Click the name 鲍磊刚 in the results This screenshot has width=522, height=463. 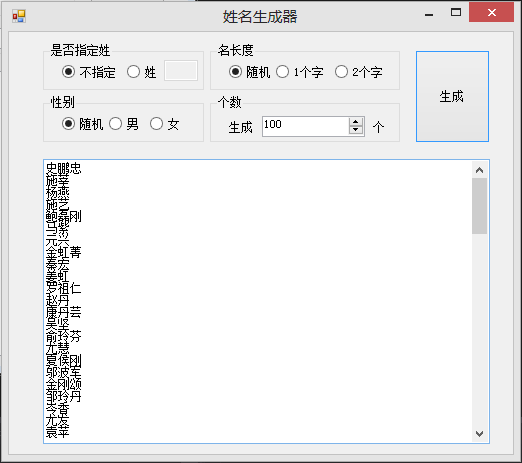point(63,216)
